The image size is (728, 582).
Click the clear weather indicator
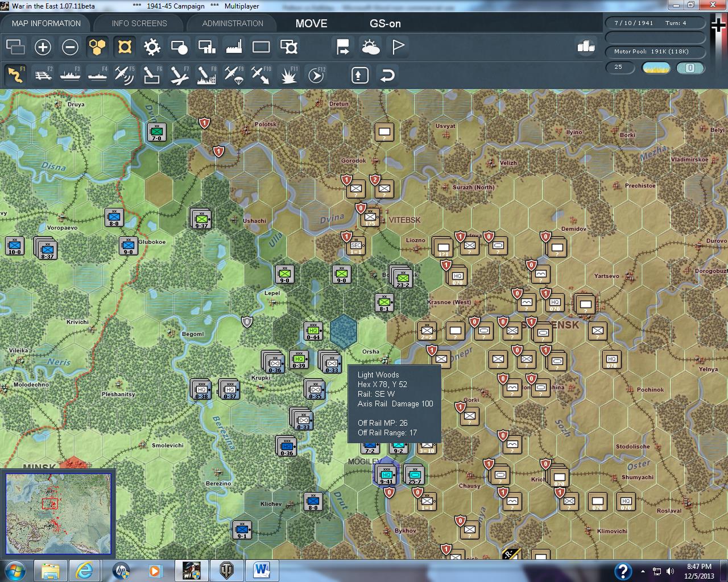(x=656, y=68)
